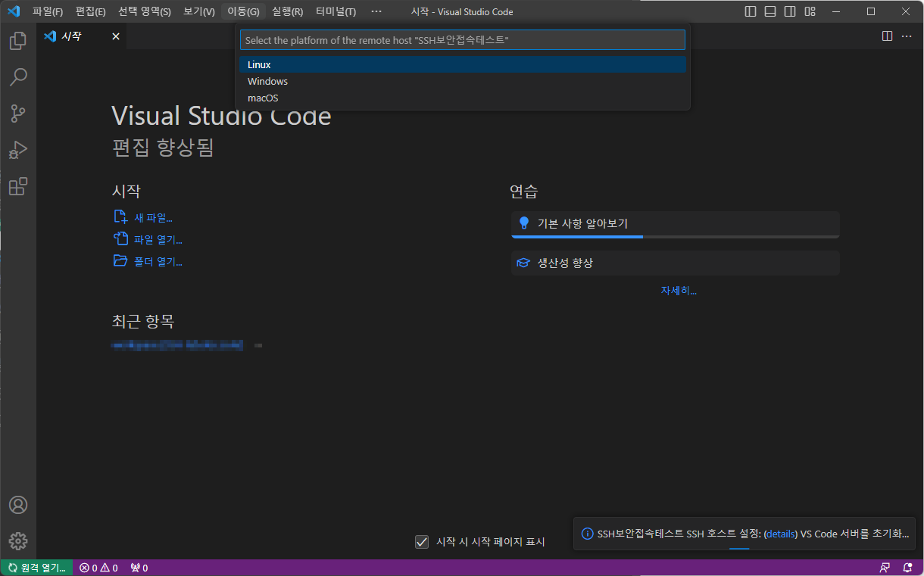Image resolution: width=924 pixels, height=576 pixels.
Task: Open the feedback icon in status bar
Action: pyautogui.click(x=885, y=568)
